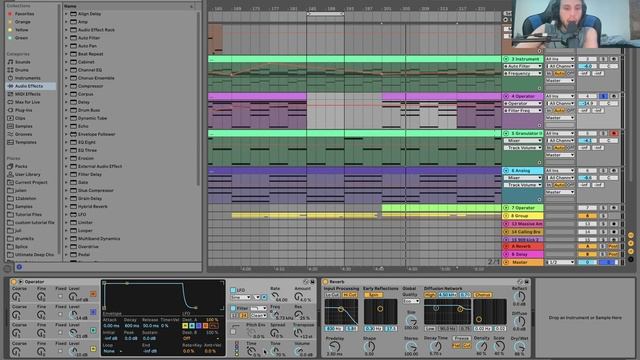Open Samples category in browser
This screenshot has width=640, height=360.
pyautogui.click(x=23, y=126)
